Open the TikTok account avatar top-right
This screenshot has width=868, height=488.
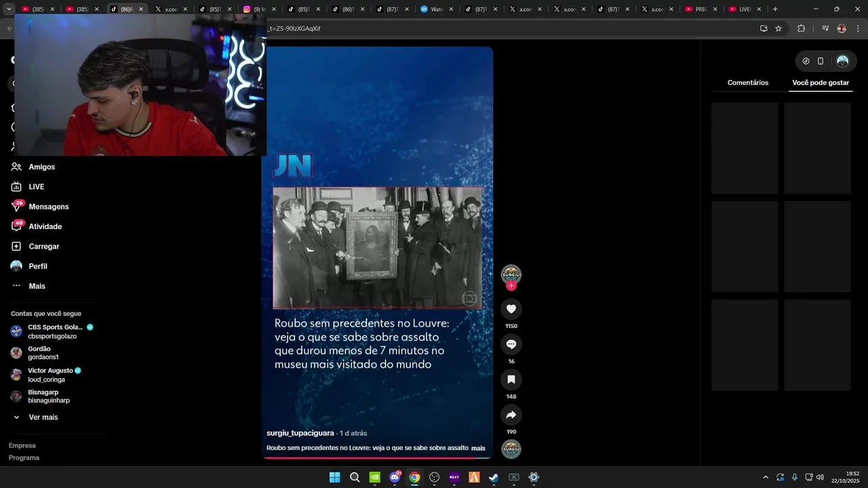[842, 61]
